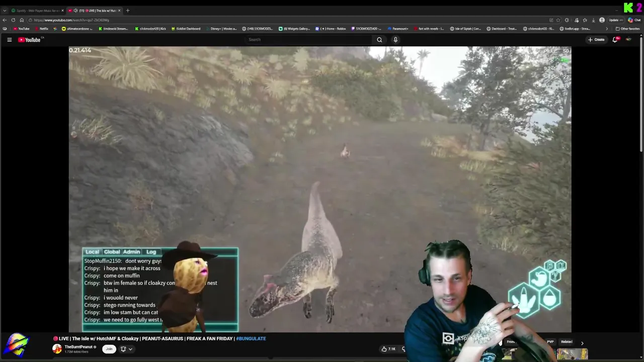Go back with browser back arrow

pos(5,20)
